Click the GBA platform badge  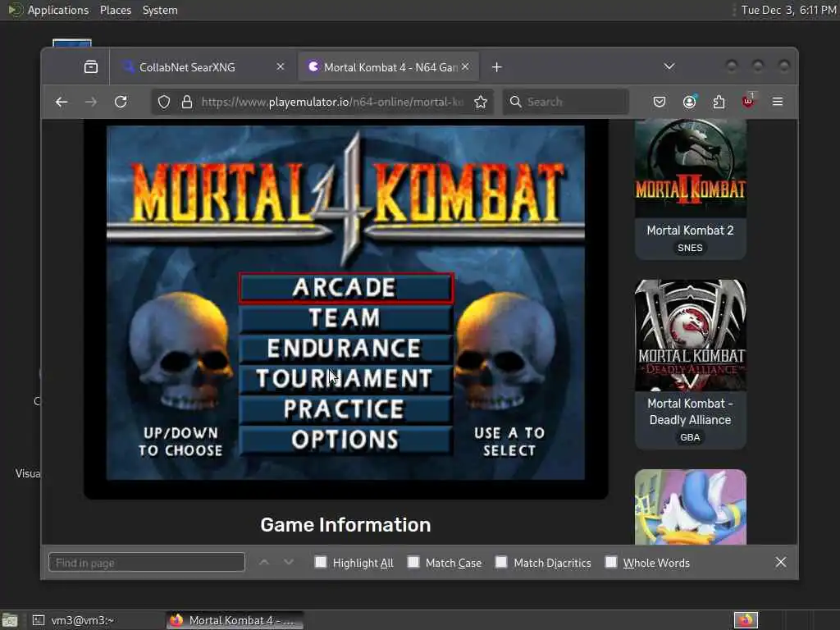tap(690, 437)
